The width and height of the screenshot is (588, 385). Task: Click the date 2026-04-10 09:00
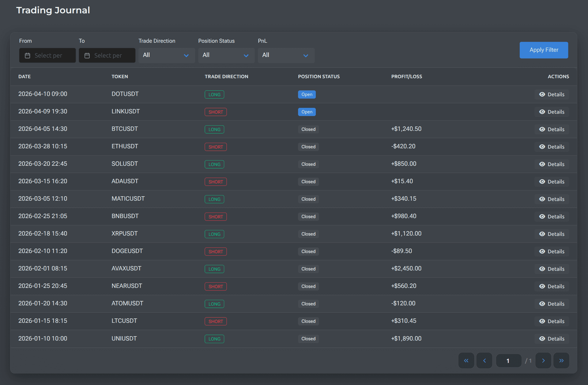pyautogui.click(x=43, y=94)
